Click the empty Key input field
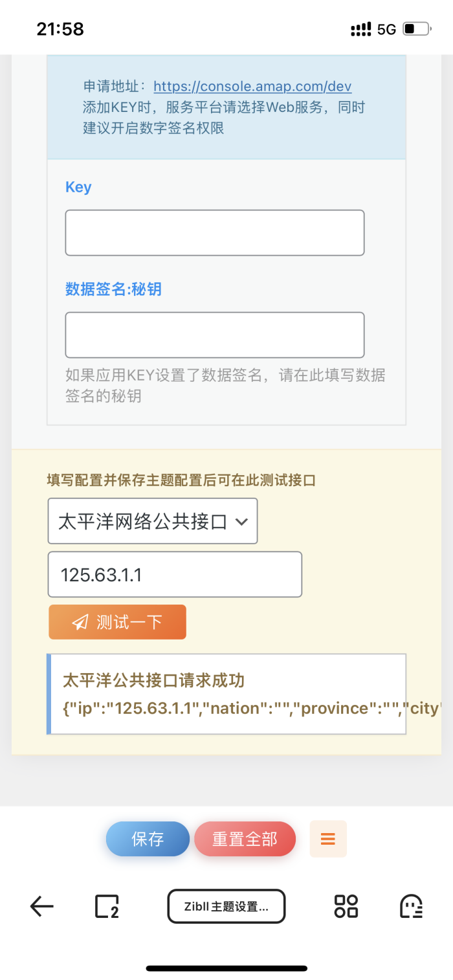 [214, 232]
